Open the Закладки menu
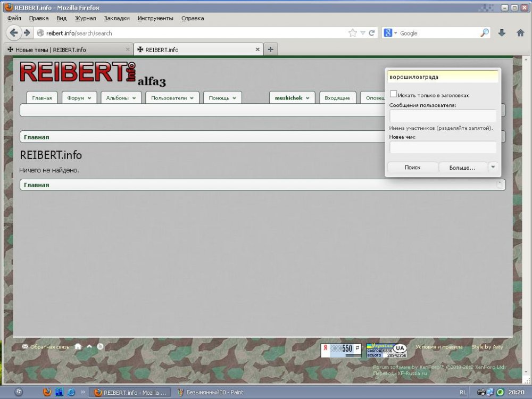532x399 pixels. click(x=117, y=18)
